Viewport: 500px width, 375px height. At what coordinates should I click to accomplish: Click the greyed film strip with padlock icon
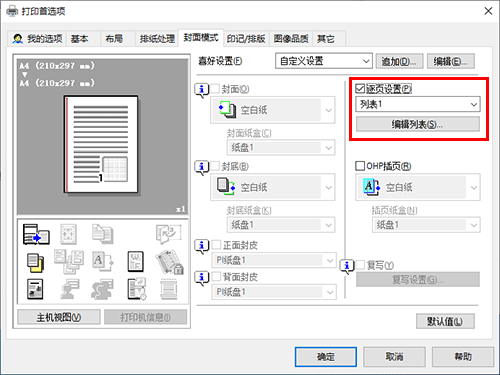pos(169,262)
